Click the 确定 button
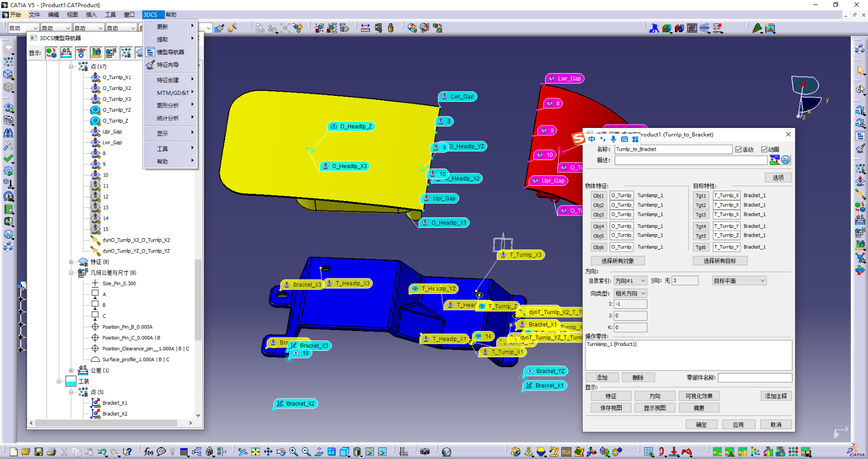The image size is (868, 459). point(702,425)
